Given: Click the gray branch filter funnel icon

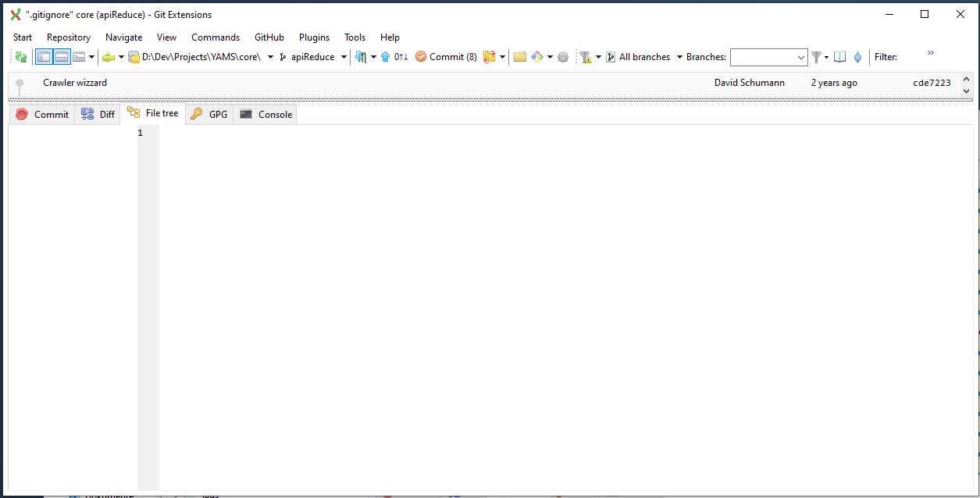Looking at the screenshot, I should tap(816, 57).
